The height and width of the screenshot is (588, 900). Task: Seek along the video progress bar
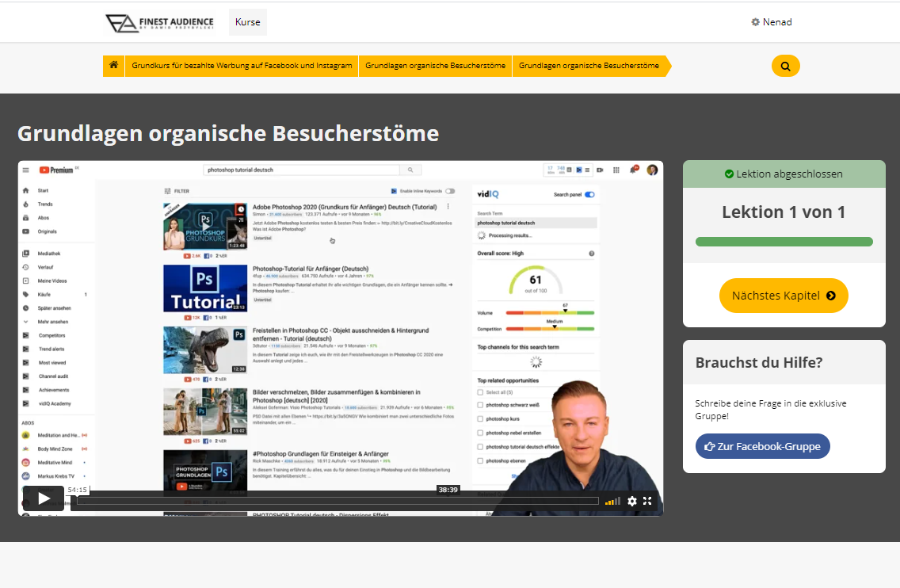(x=337, y=502)
